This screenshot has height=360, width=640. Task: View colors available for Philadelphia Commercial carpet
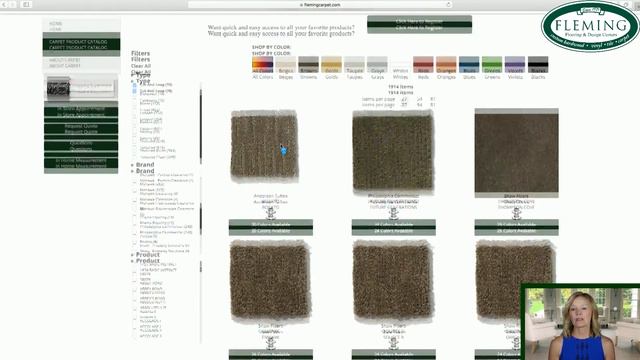click(x=393, y=227)
